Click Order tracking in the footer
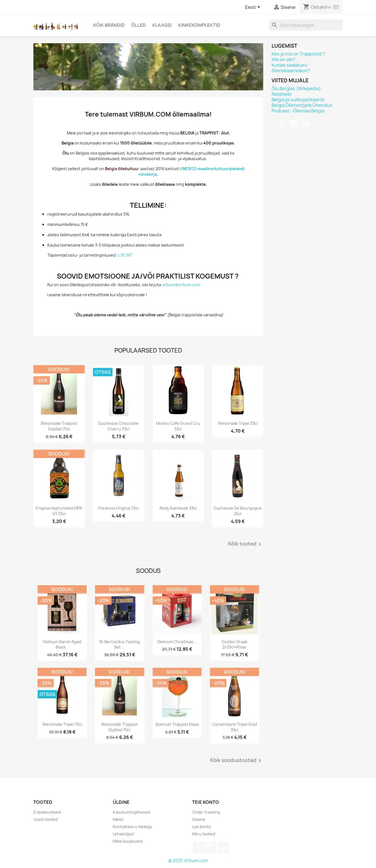This screenshot has height=868, width=376. click(206, 812)
